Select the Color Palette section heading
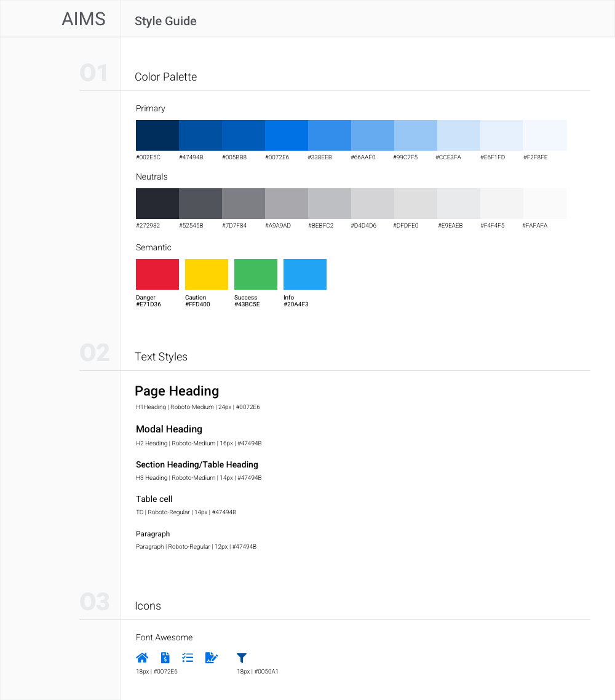The width and height of the screenshot is (615, 700). [x=165, y=76]
